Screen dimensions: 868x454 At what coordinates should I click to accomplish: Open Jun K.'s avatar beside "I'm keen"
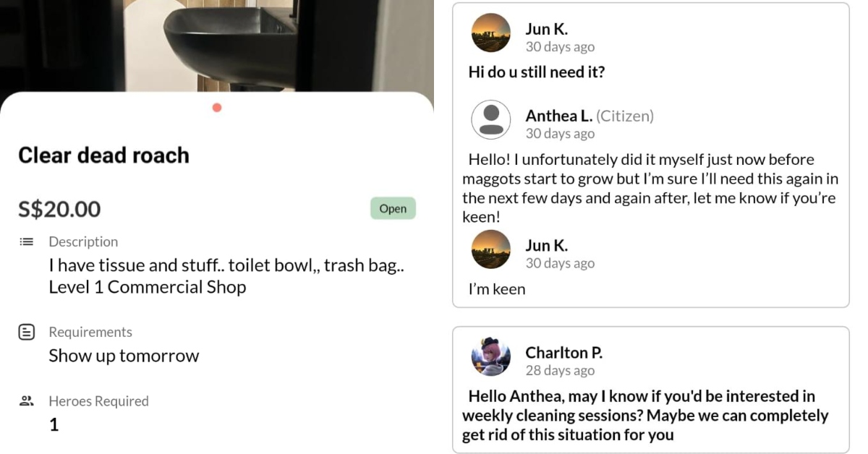point(491,249)
